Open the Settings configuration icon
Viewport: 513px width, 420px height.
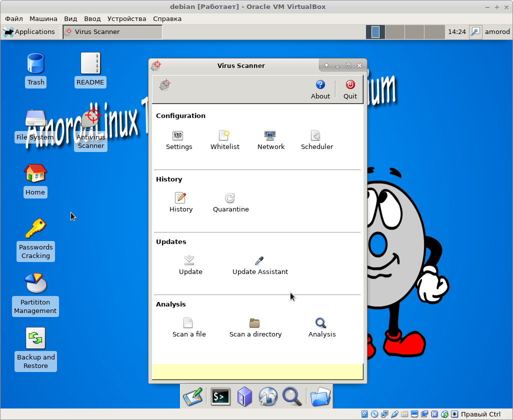pyautogui.click(x=178, y=136)
